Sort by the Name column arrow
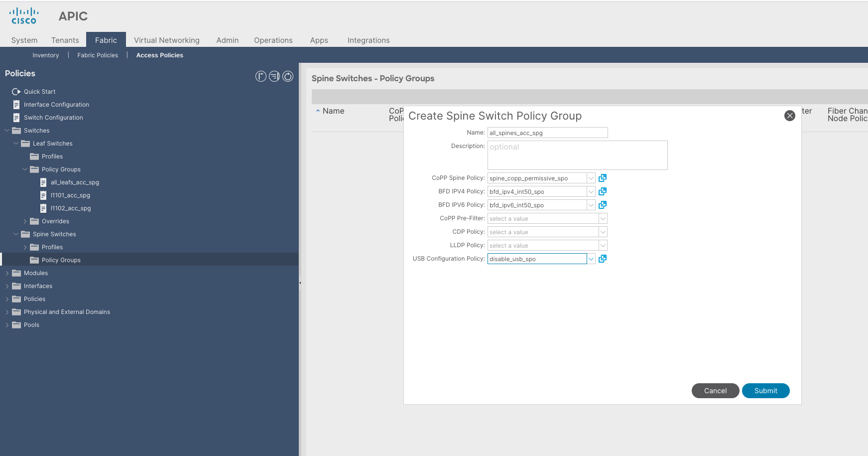The image size is (868, 456). pyautogui.click(x=318, y=111)
